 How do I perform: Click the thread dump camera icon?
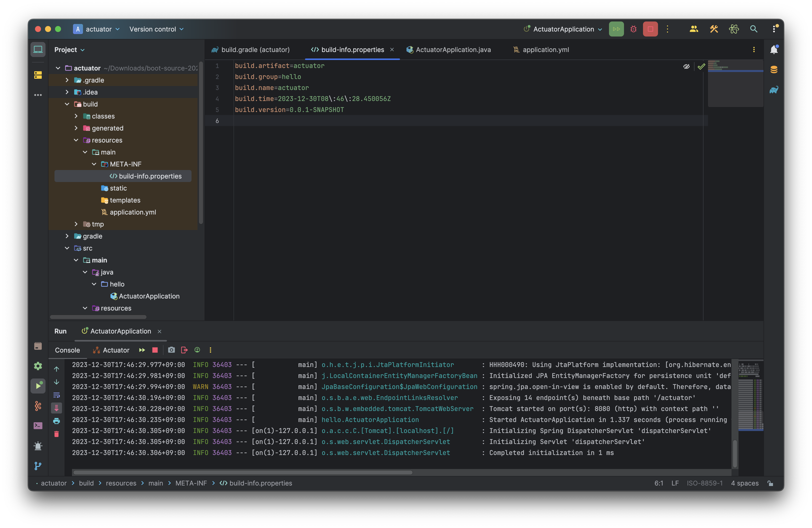[x=171, y=350]
